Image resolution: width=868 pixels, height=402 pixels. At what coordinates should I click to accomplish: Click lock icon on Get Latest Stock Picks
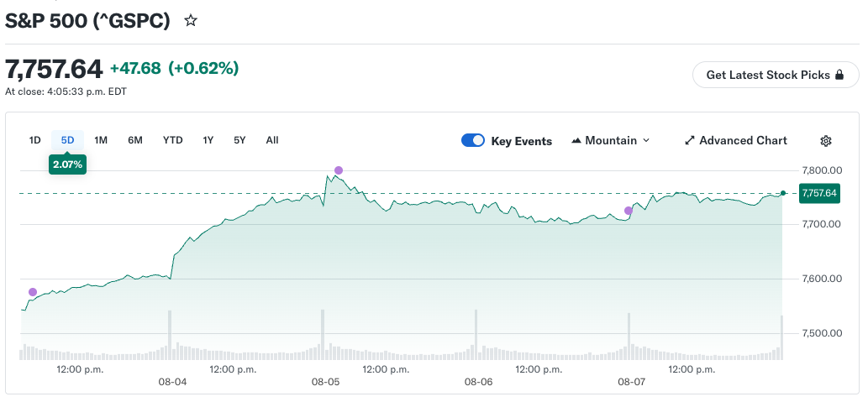pyautogui.click(x=839, y=75)
